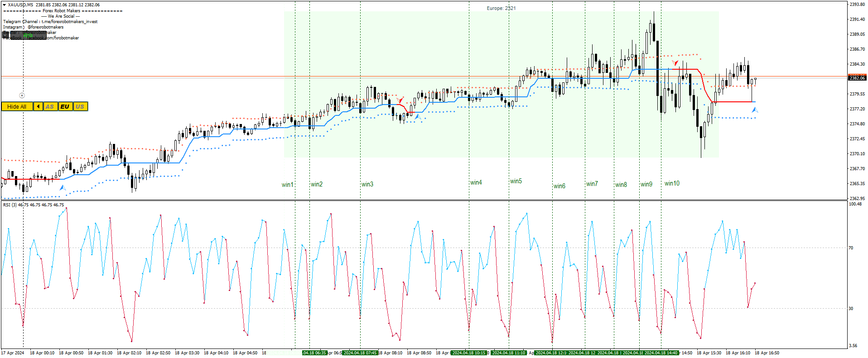The height and width of the screenshot is (358, 868).
Task: Toggle the US session button
Action: point(80,107)
